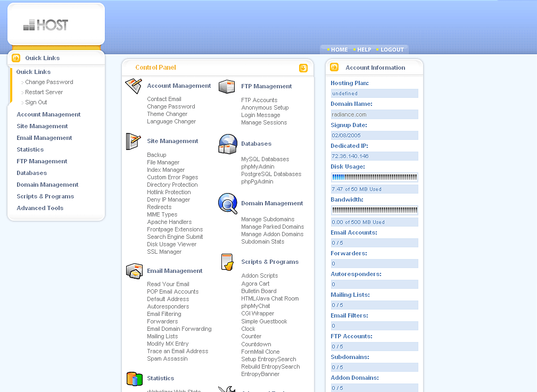Click the Statistics icon in Control Panel
Viewport: 537px width, 392px height.
tap(134, 379)
